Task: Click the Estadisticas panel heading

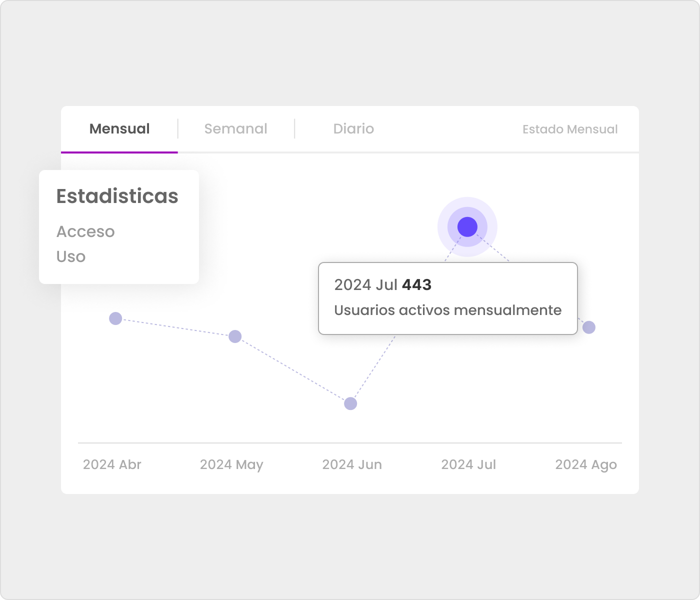Action: click(117, 196)
